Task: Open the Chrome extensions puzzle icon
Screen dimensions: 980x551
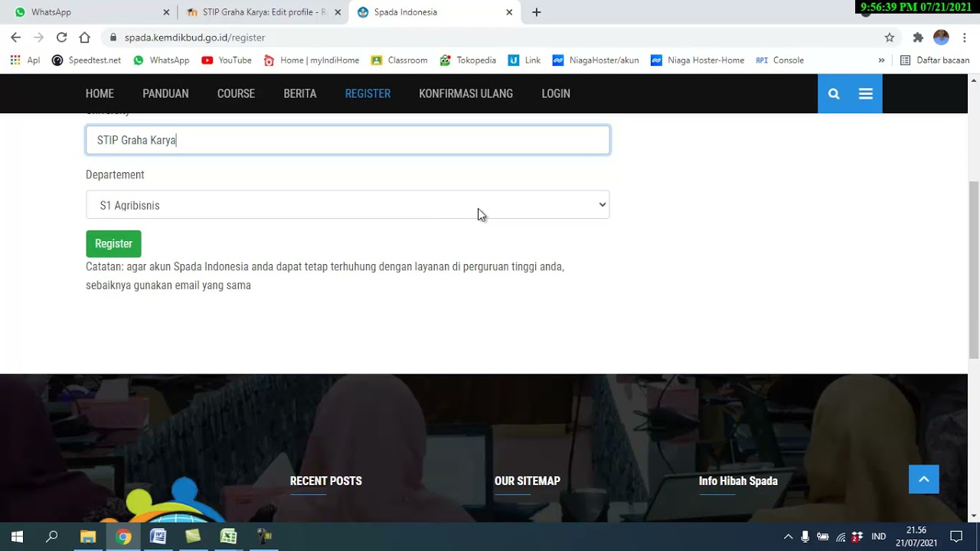Action: tap(918, 37)
